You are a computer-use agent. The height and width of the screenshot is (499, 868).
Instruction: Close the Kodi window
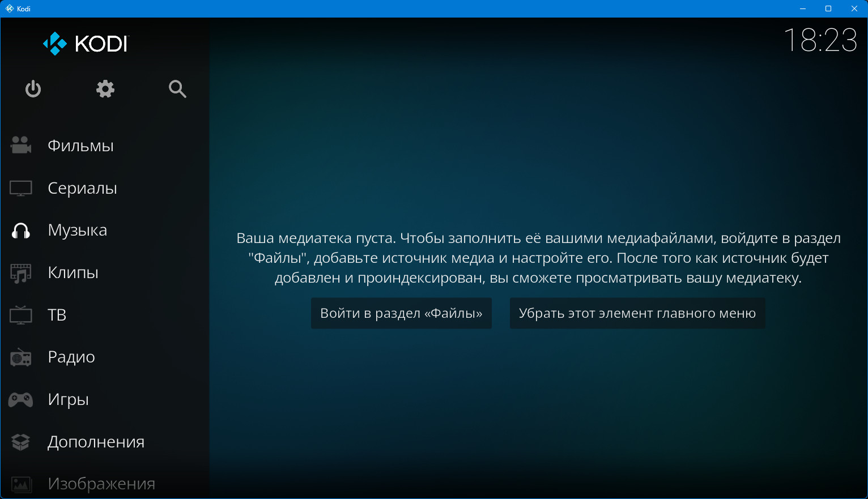(x=854, y=8)
